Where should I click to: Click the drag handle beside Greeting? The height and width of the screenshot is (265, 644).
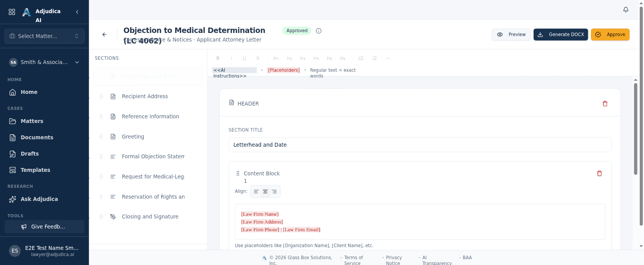pos(101,137)
